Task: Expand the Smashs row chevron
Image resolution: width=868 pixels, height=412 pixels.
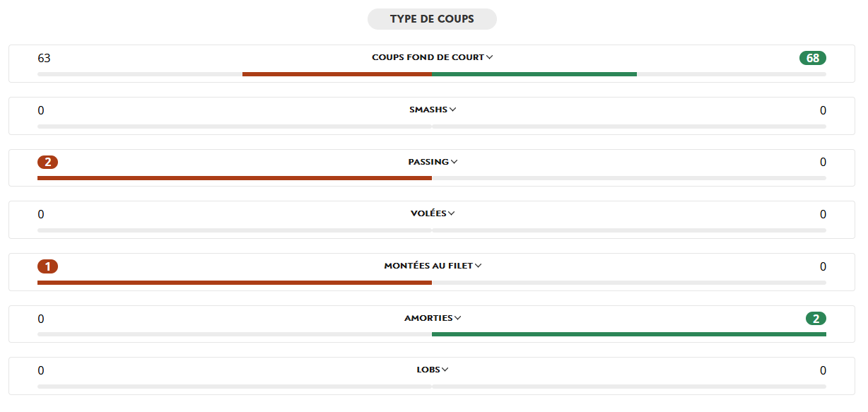Action: click(453, 110)
